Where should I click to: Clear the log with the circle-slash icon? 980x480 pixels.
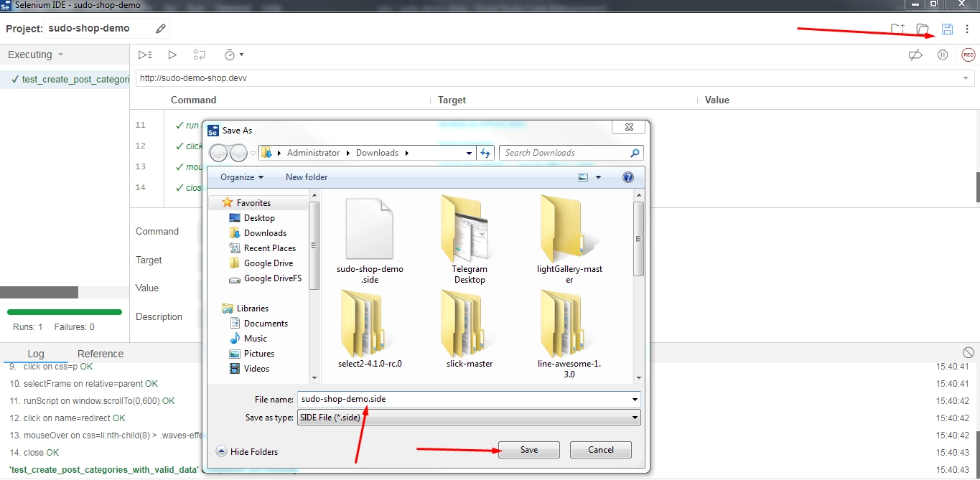[968, 352]
